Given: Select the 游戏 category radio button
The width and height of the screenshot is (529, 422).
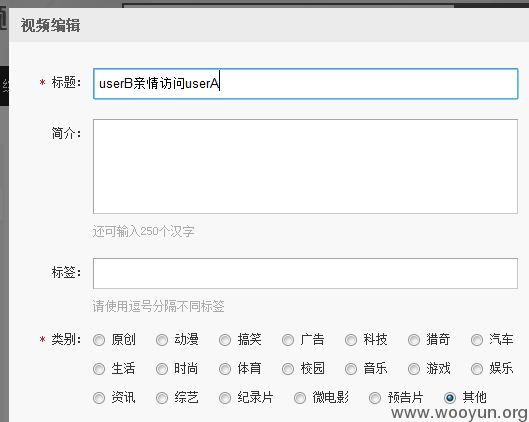Looking at the screenshot, I should point(414,369).
